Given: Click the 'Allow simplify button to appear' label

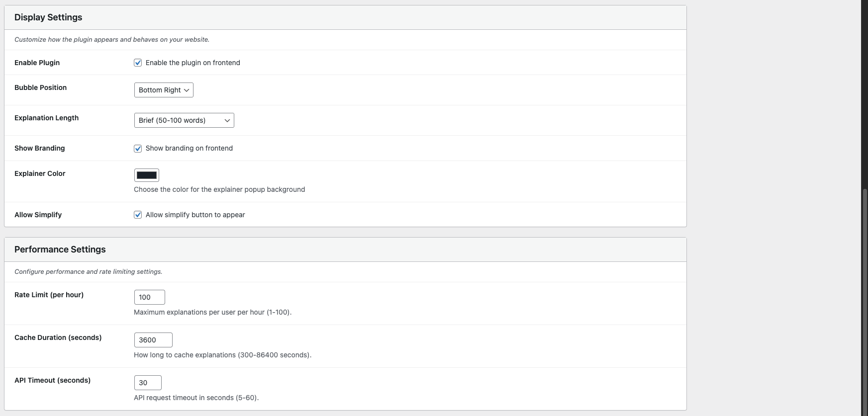Looking at the screenshot, I should 195,215.
